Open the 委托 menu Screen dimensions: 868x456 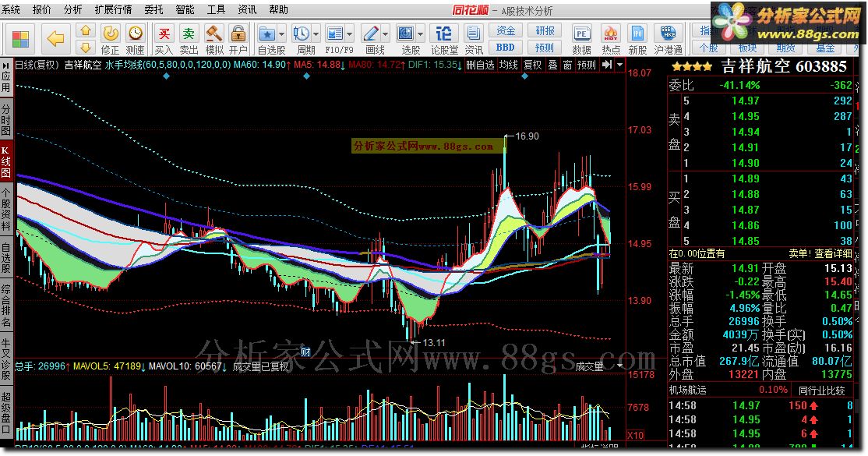(x=154, y=9)
